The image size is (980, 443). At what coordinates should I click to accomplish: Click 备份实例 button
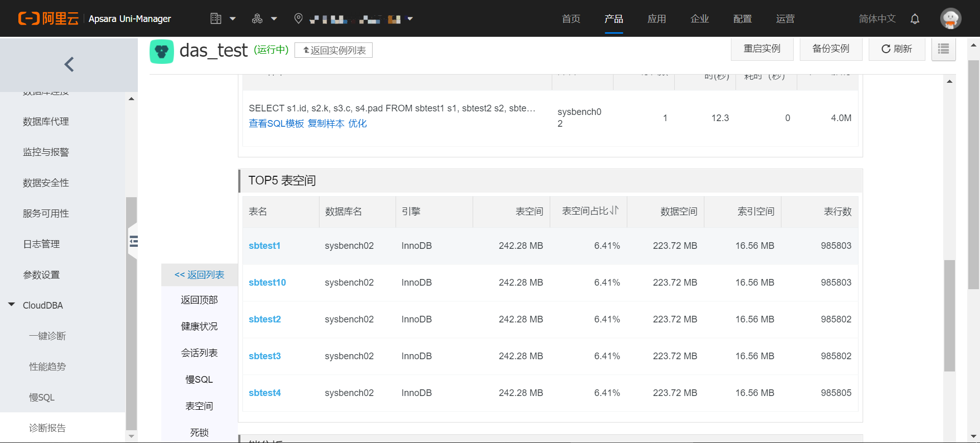click(x=831, y=49)
